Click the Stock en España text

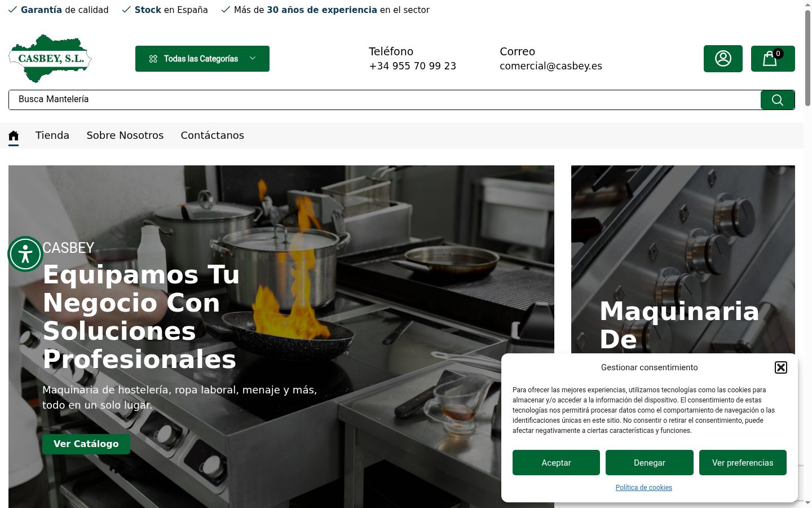pyautogui.click(x=171, y=10)
